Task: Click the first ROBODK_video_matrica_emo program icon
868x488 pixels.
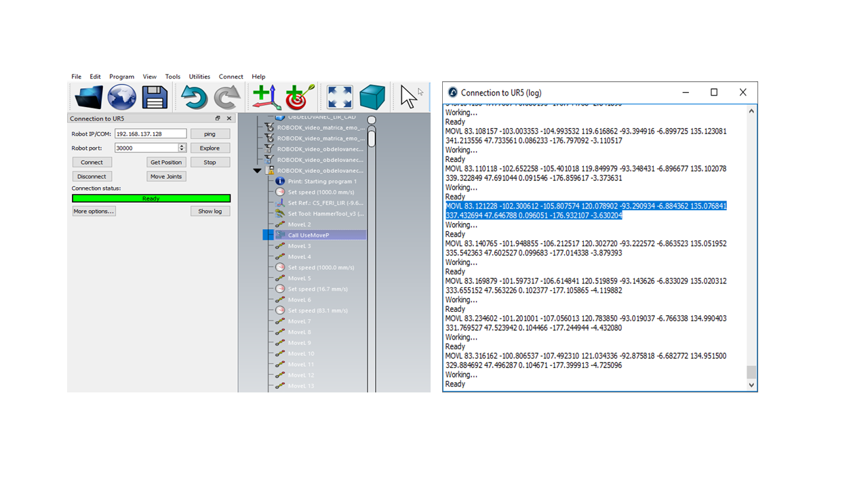Action: pyautogui.click(x=269, y=127)
